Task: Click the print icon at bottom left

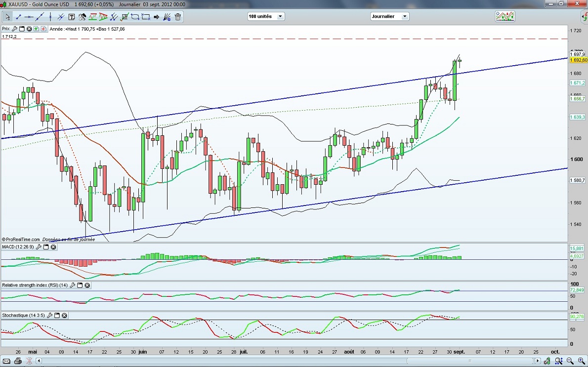Action: [18, 361]
